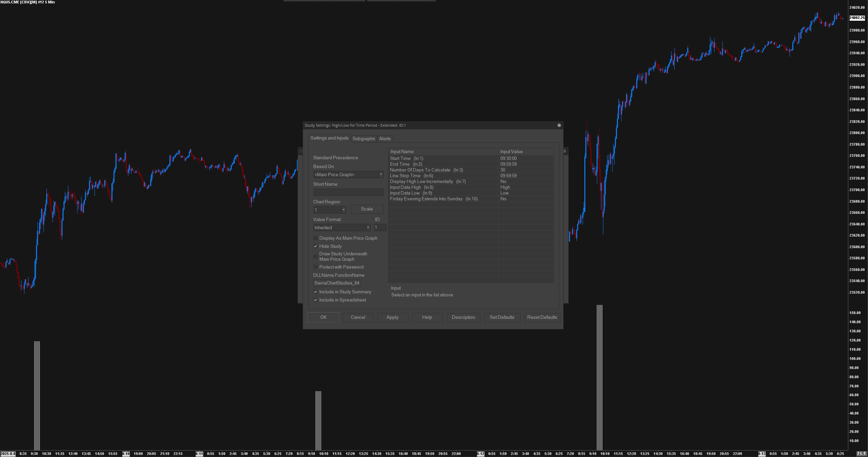Viewport: 868px width, 457px height.
Task: Switch to the Subgraphs tab
Action: [x=364, y=139]
